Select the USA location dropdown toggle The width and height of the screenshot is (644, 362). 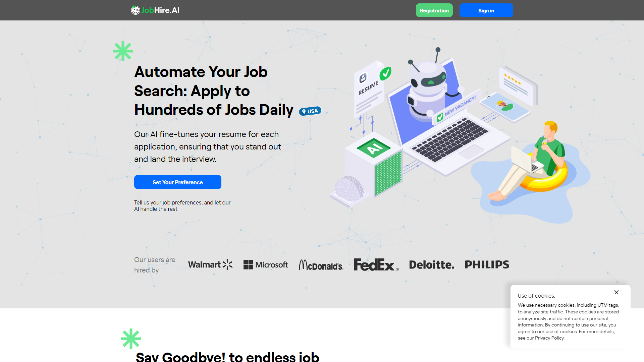click(x=309, y=111)
